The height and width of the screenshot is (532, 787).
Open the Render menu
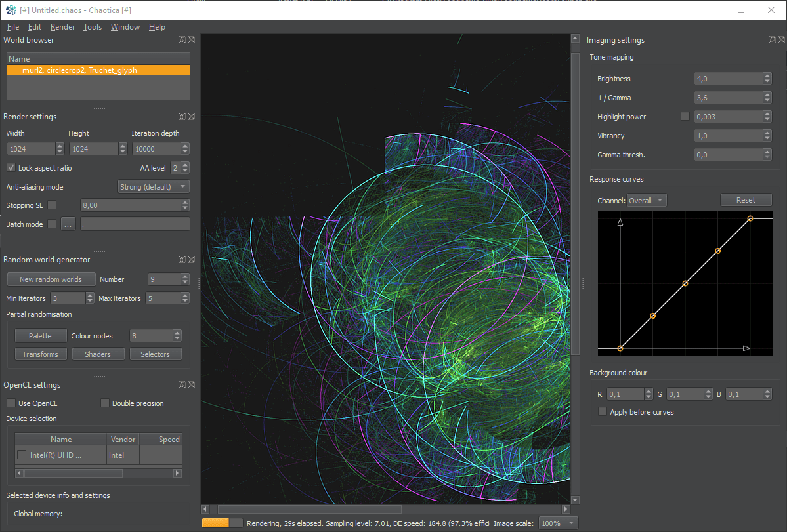pos(63,27)
